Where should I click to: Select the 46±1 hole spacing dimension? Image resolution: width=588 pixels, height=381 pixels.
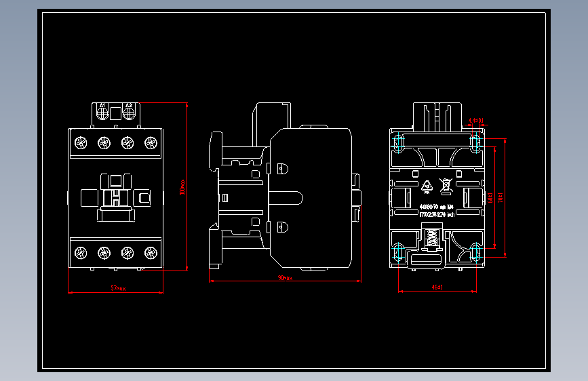pyautogui.click(x=437, y=287)
